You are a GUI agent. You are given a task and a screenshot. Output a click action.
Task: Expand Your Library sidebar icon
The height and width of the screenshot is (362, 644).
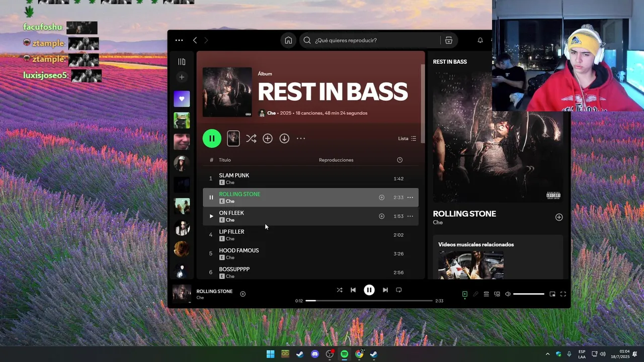tap(182, 62)
